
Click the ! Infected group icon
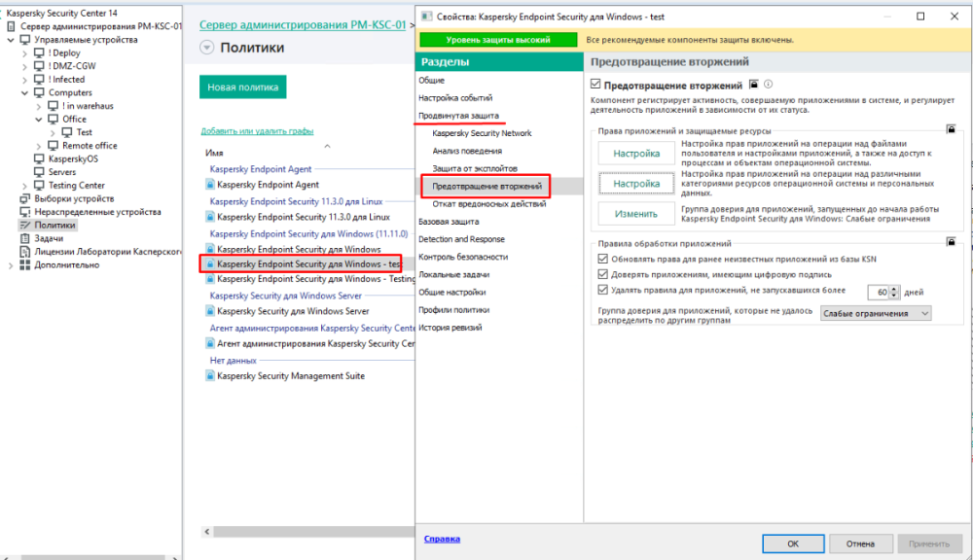pyautogui.click(x=39, y=80)
